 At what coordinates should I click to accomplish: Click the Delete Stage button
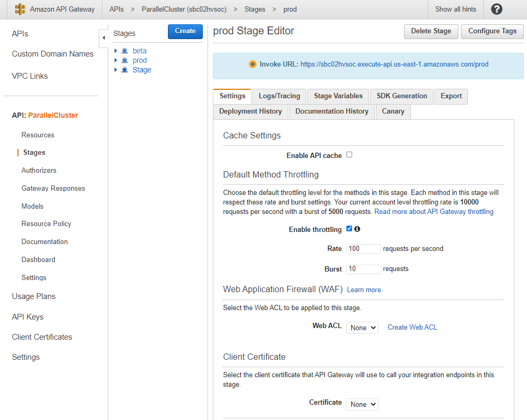(431, 31)
